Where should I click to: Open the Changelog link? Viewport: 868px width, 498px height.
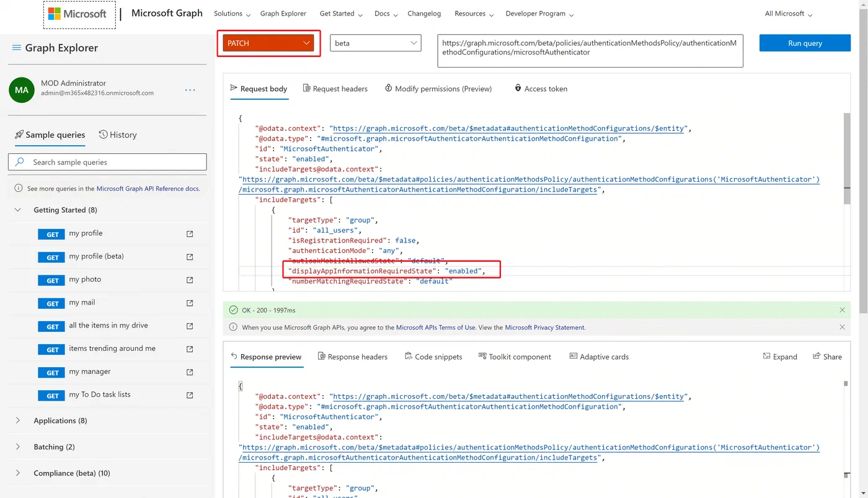(424, 14)
